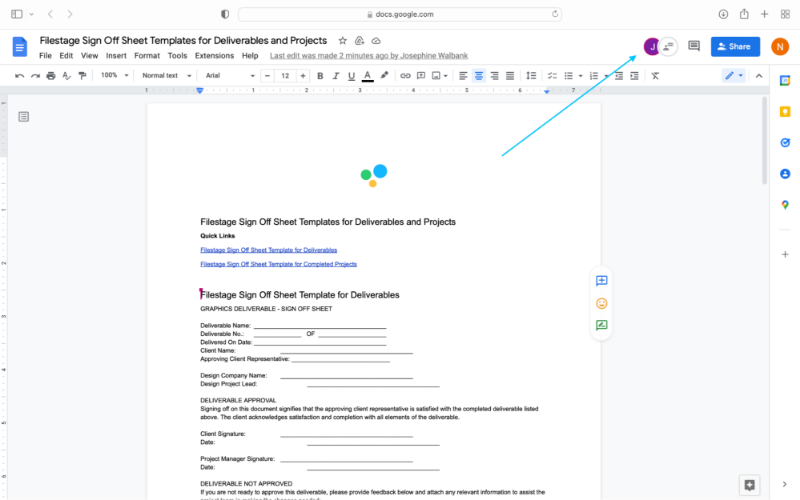Undo the last action
The width and height of the screenshot is (800, 500).
point(19,76)
